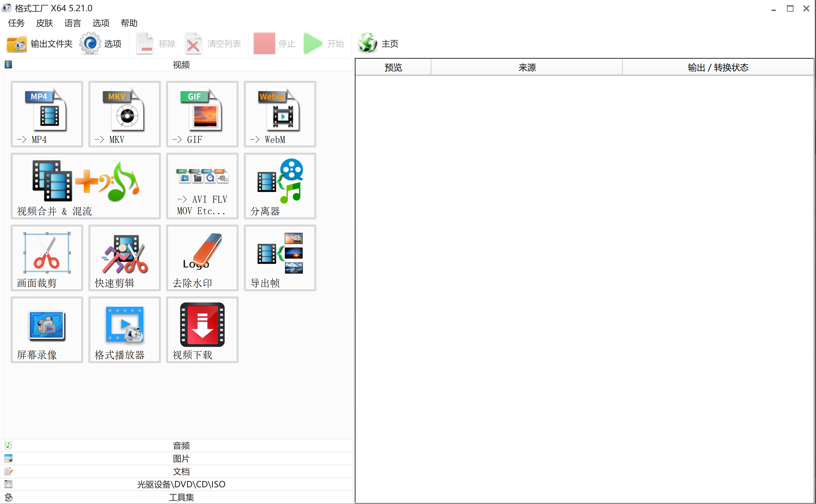Click the 主页 homepage button
The width and height of the screenshot is (816, 504).
(x=378, y=44)
